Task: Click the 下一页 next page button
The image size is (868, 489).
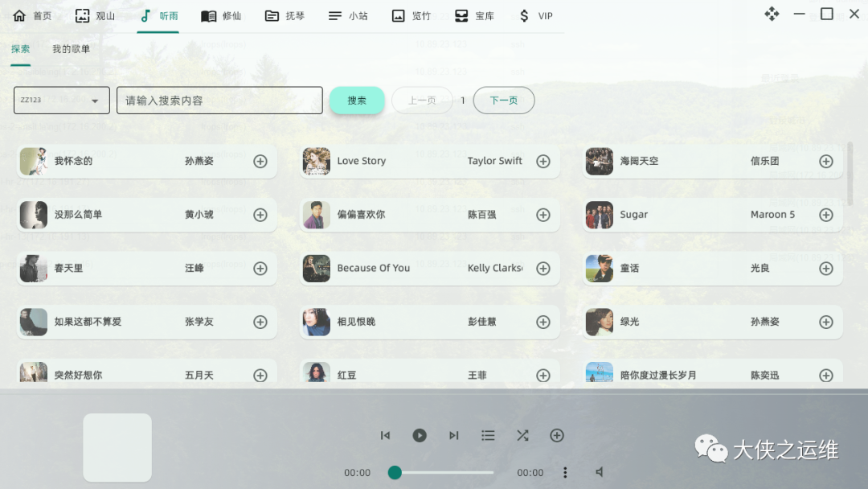Action: pyautogui.click(x=504, y=101)
